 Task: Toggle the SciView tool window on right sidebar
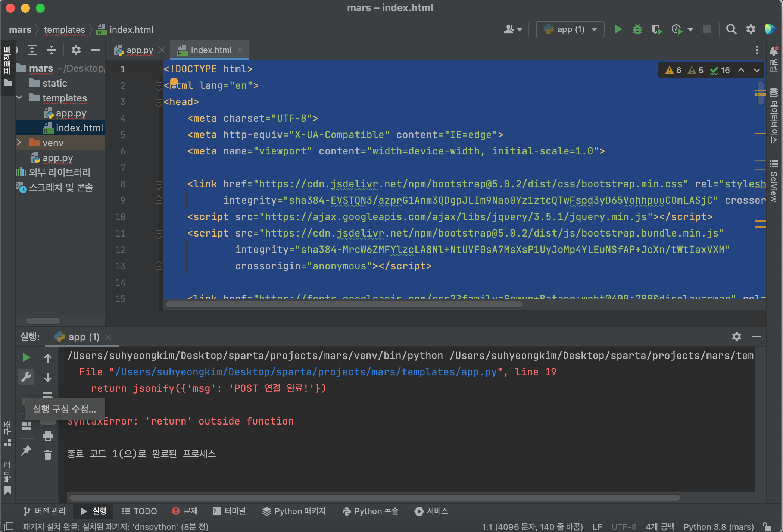click(x=774, y=181)
